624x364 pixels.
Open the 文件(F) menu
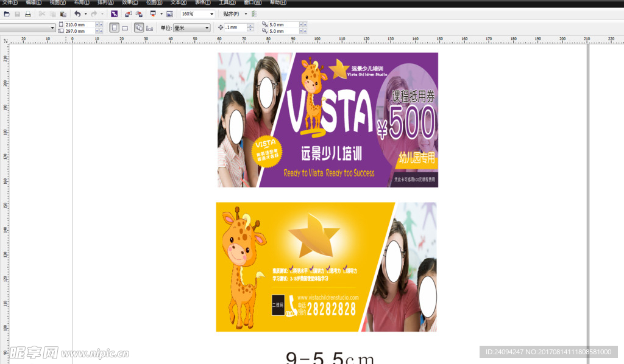(x=9, y=2)
